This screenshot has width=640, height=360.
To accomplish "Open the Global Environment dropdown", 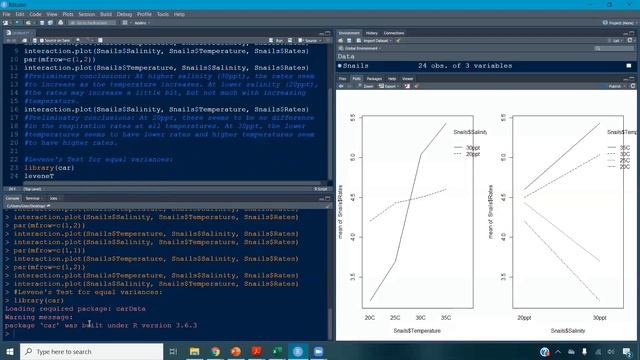I will point(361,49).
